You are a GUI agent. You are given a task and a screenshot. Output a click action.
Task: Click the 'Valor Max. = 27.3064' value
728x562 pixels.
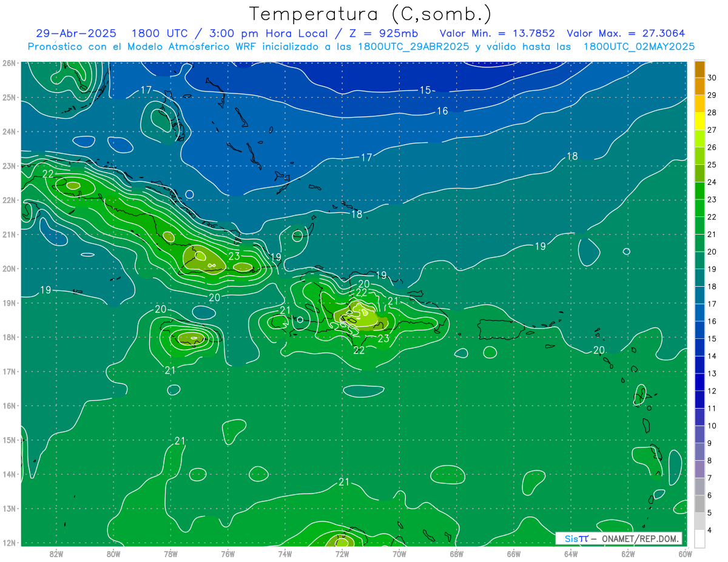click(x=625, y=33)
